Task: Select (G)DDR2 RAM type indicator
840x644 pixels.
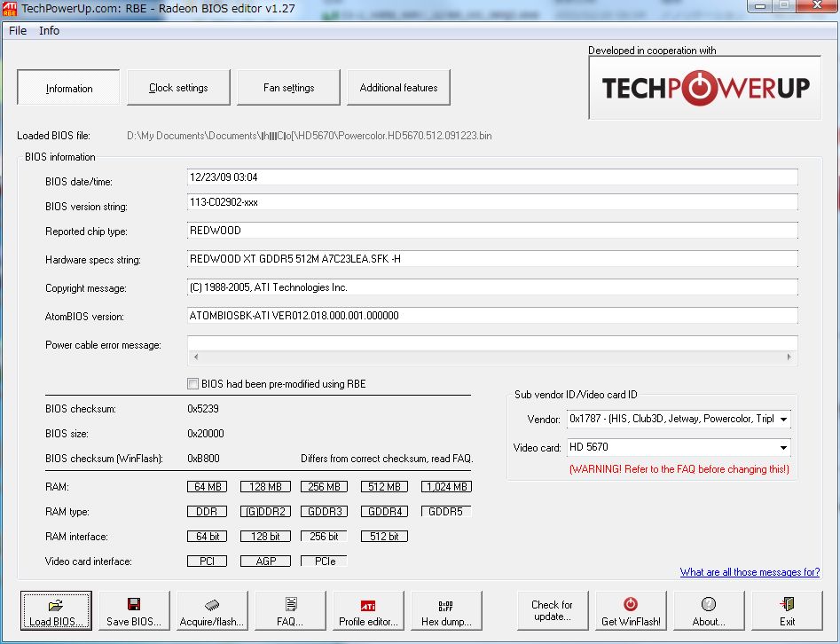Action: point(265,512)
